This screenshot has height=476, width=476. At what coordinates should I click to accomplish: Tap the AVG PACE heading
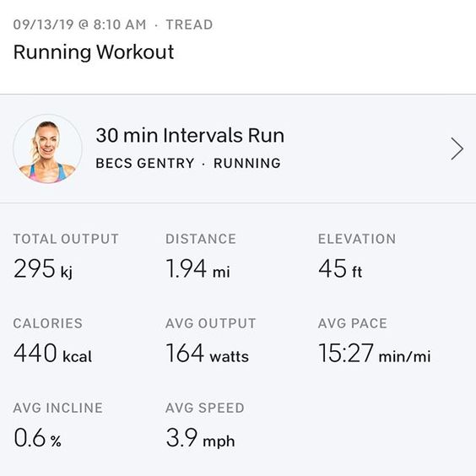point(353,323)
